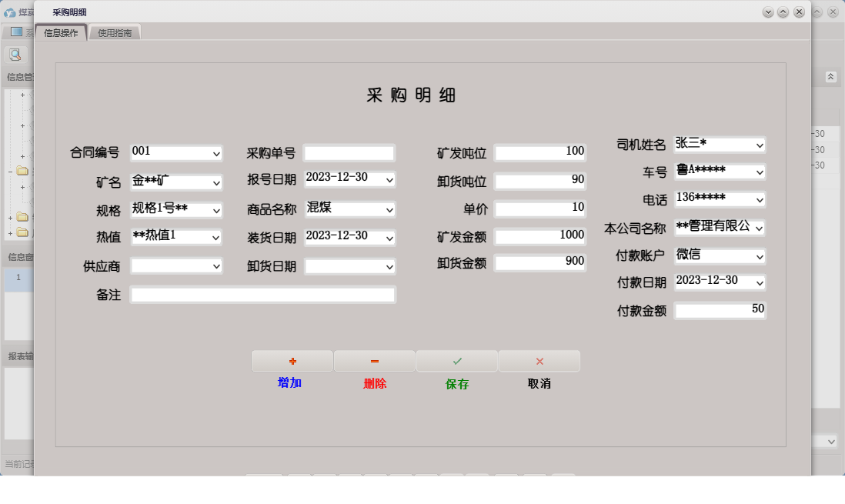Viewport: 845px width, 504px height.
Task: Click inside the 备注 input field
Action: click(x=262, y=294)
